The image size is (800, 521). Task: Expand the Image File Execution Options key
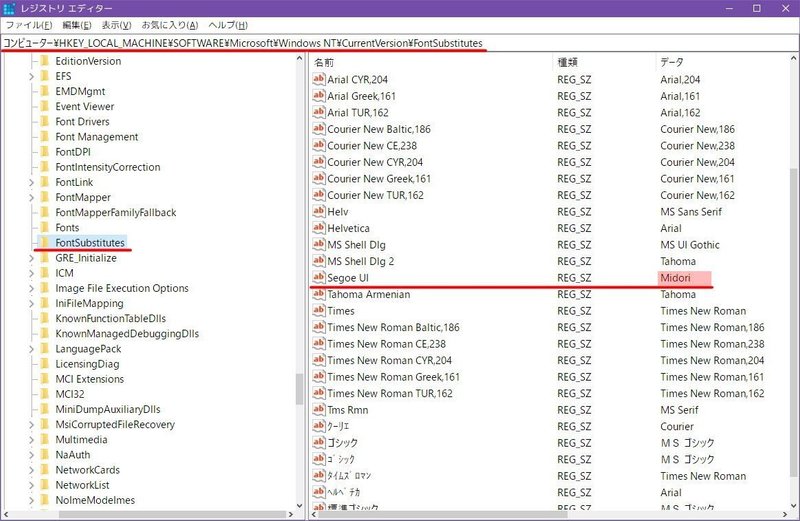tap(31, 288)
